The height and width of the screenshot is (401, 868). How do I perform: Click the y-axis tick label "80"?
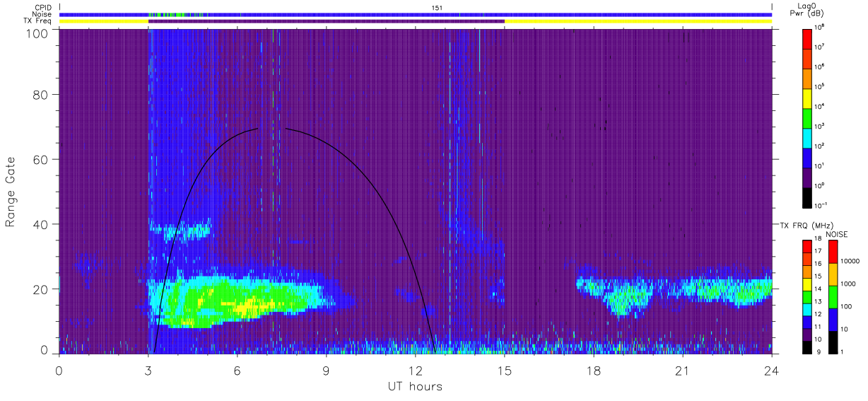[41, 94]
